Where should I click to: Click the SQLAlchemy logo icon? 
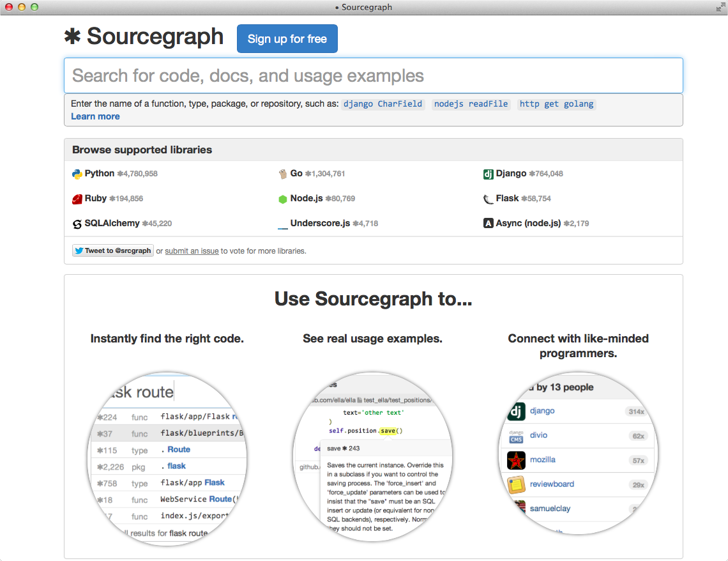tap(77, 224)
